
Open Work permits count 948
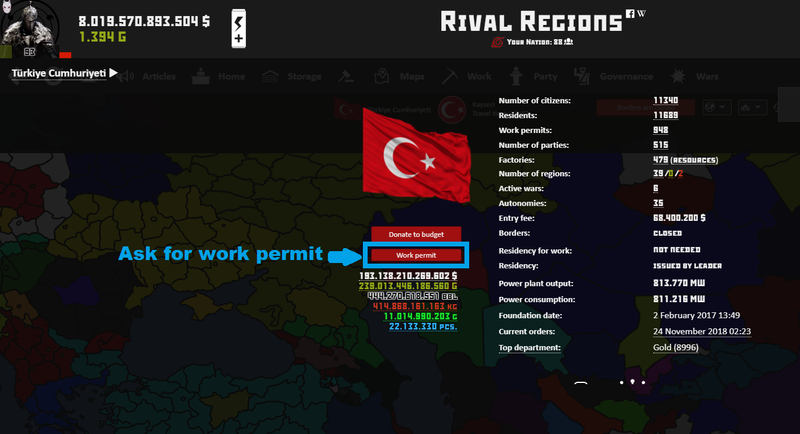[661, 130]
